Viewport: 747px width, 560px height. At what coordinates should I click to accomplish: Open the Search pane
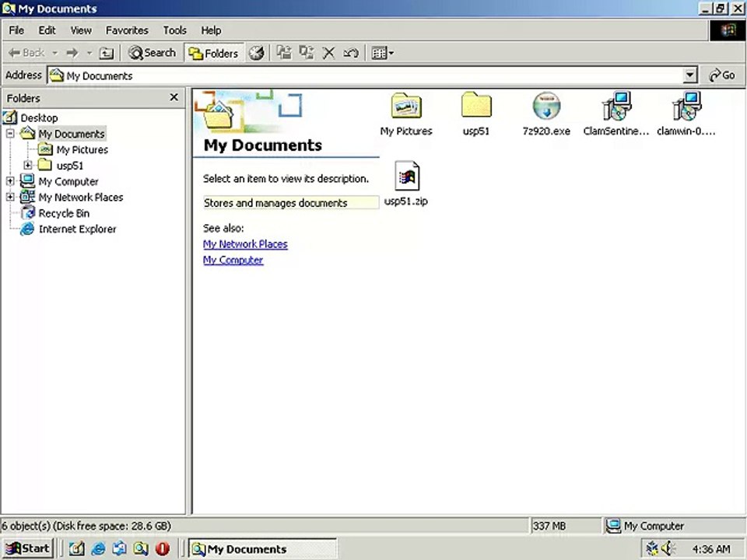pos(153,53)
